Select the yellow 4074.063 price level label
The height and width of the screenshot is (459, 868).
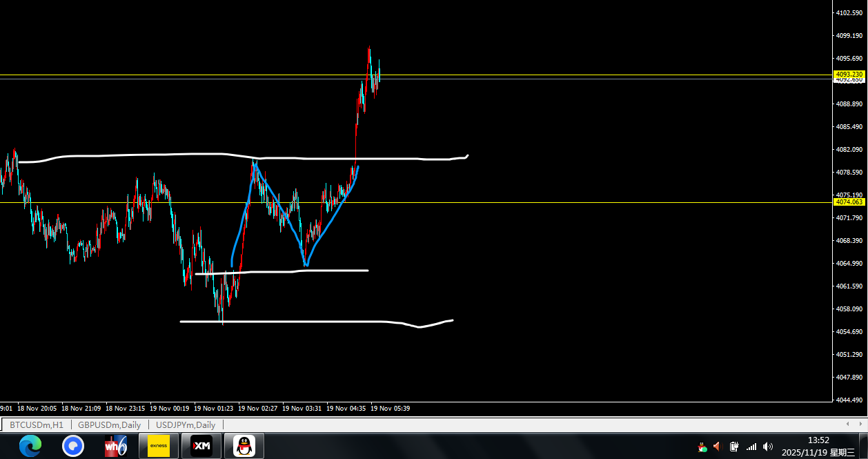(x=849, y=202)
